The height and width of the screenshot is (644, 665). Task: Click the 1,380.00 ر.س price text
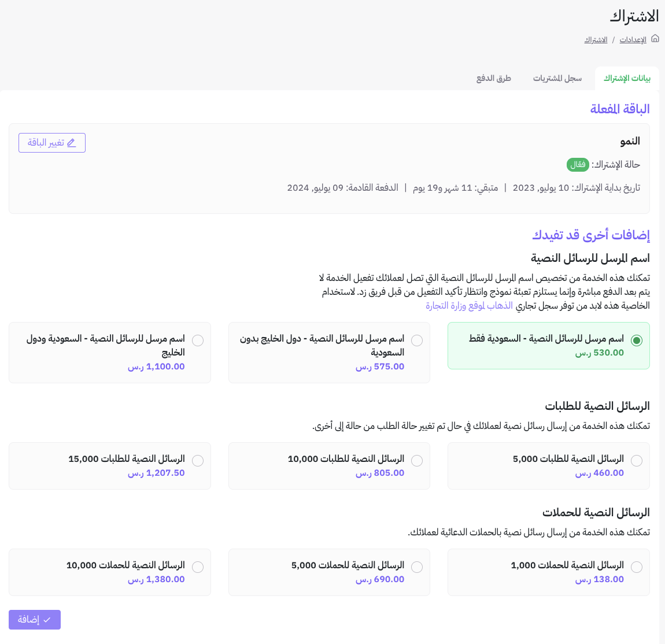(x=157, y=580)
